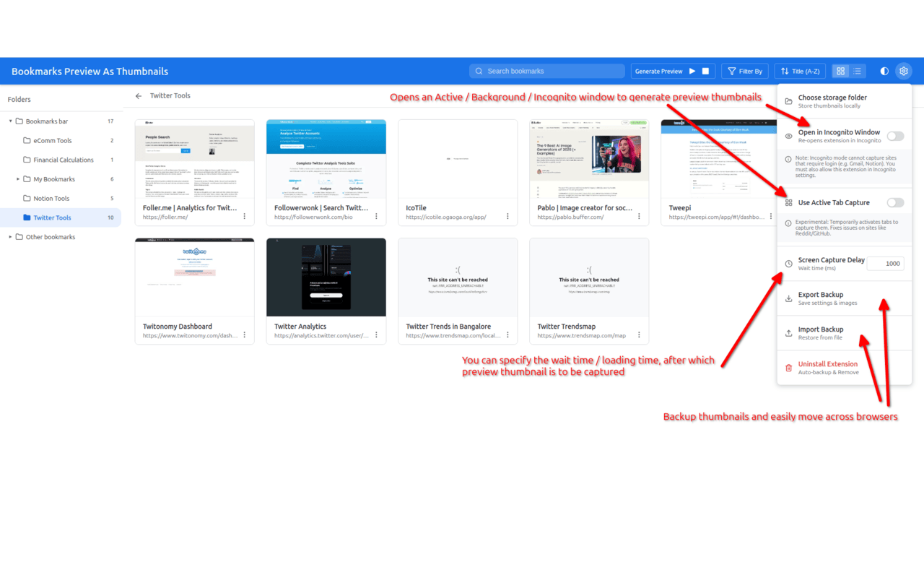Image resolution: width=924 pixels, height=578 pixels.
Task: Open options menu for IcoTile bookmark
Action: coord(507,216)
